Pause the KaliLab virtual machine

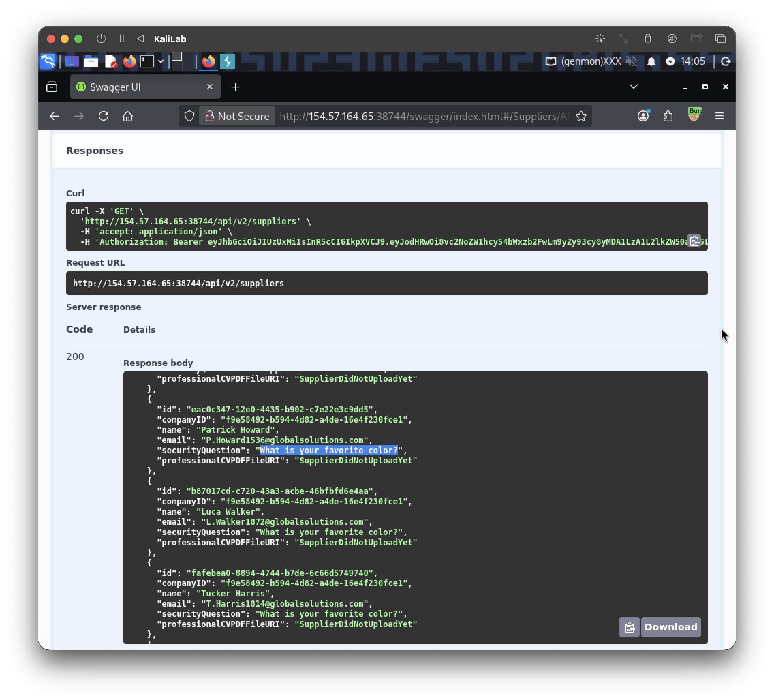(x=122, y=39)
